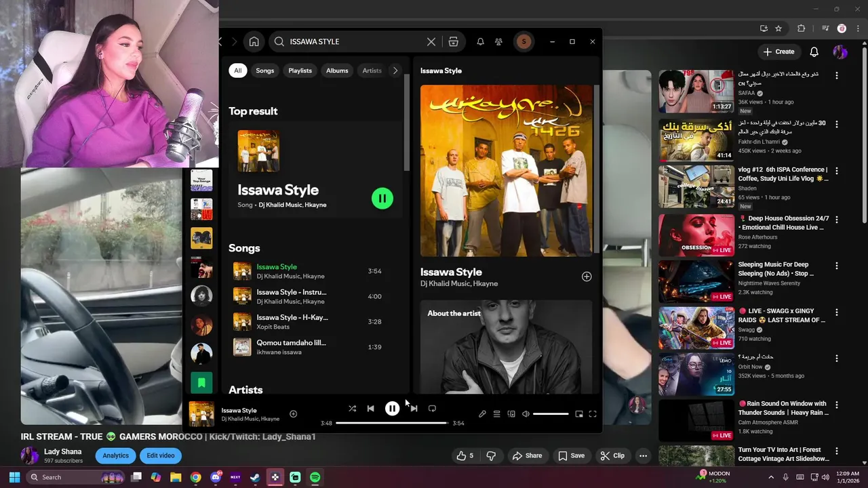Open Connect to a device icon

(511, 414)
